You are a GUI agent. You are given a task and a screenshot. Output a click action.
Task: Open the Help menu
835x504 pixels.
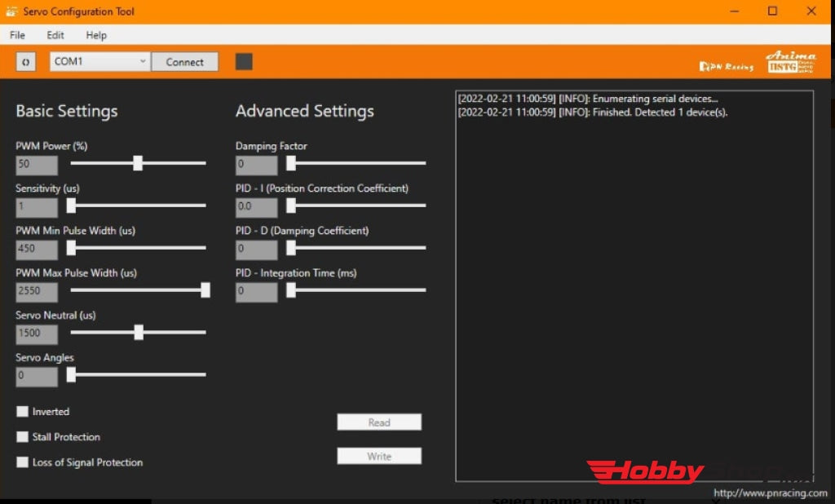[95, 35]
